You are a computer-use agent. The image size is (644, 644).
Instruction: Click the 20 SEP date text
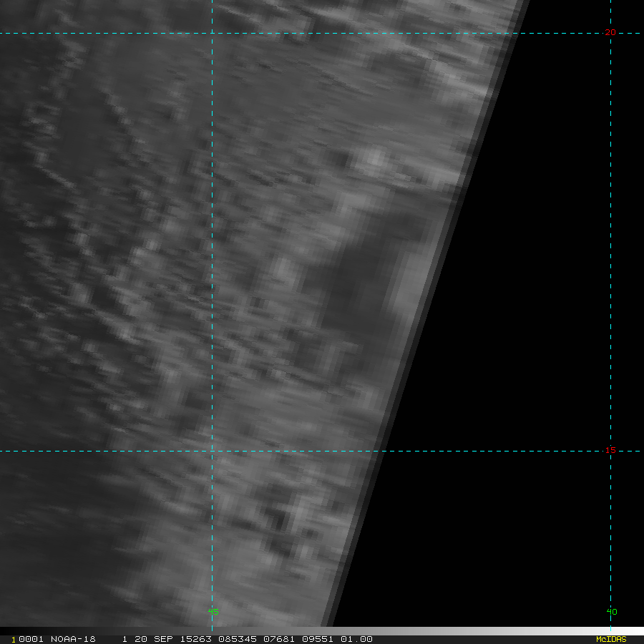tap(145, 639)
